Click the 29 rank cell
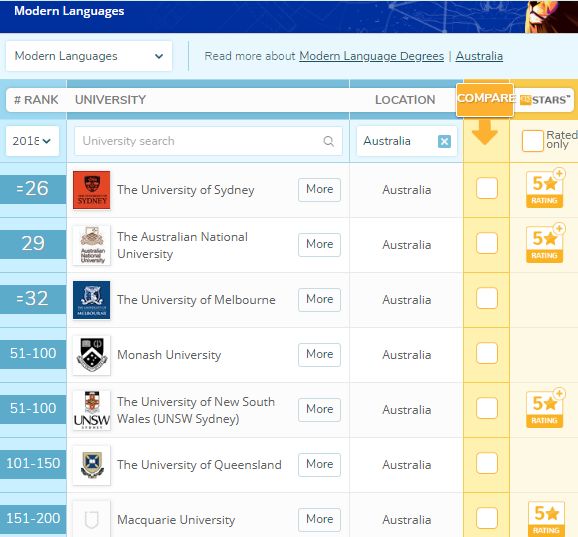The width and height of the screenshot is (578, 537). point(33,244)
